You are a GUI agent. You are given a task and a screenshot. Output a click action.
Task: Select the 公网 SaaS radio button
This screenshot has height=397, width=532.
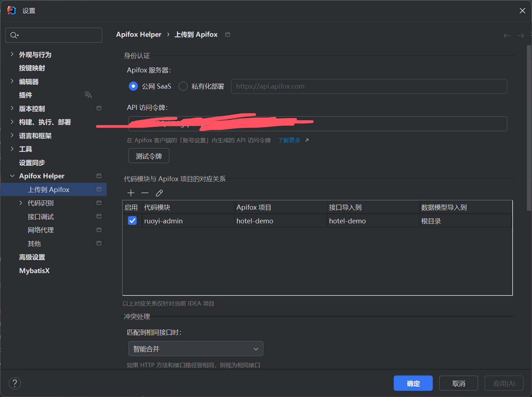133,86
